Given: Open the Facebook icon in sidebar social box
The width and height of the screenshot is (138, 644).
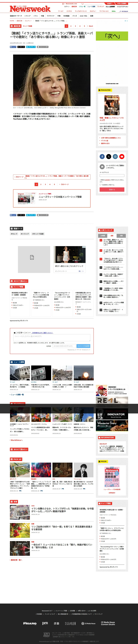Looking at the screenshot, I should coord(102,156).
